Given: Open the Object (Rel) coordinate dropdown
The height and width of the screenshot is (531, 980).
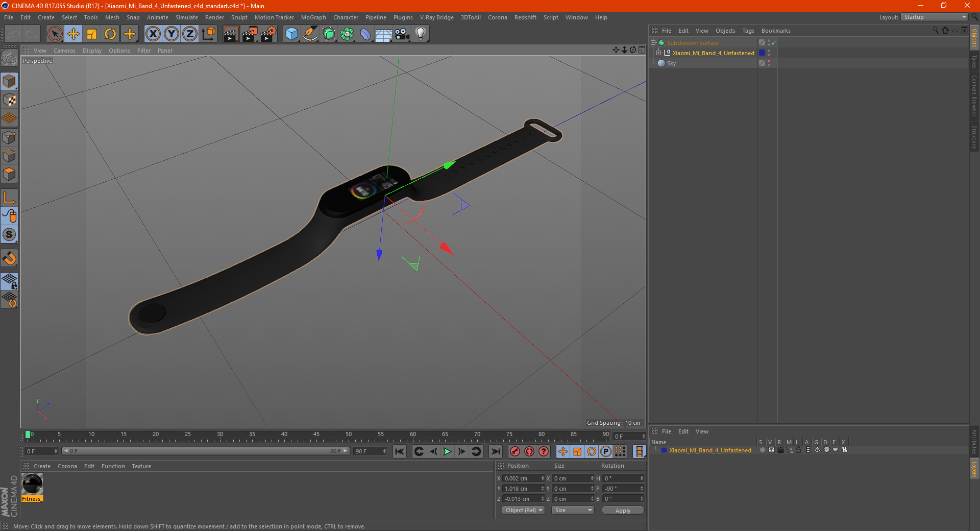Looking at the screenshot, I should 523,510.
